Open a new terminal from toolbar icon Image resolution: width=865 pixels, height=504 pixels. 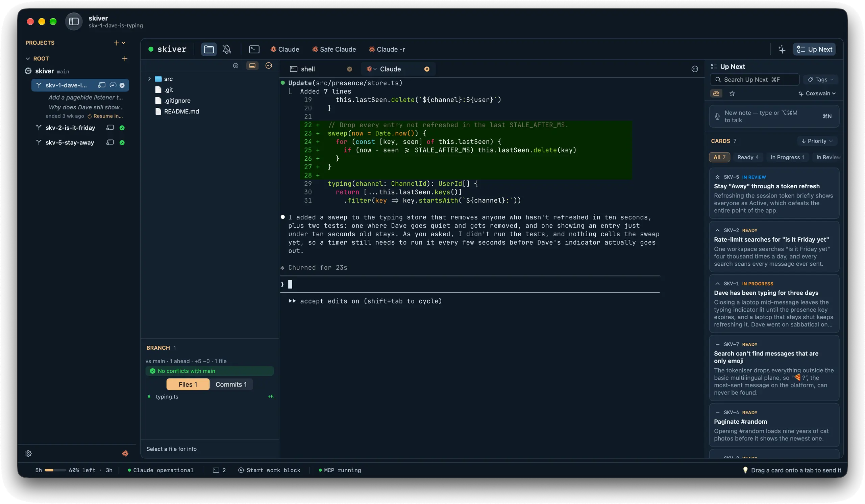(254, 49)
